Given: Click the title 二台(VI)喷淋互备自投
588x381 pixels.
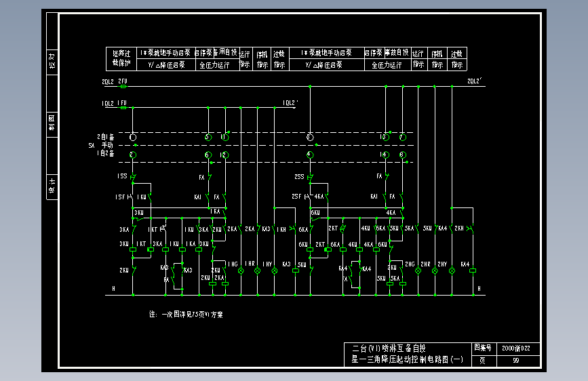Looking at the screenshot, I should tap(389, 348).
